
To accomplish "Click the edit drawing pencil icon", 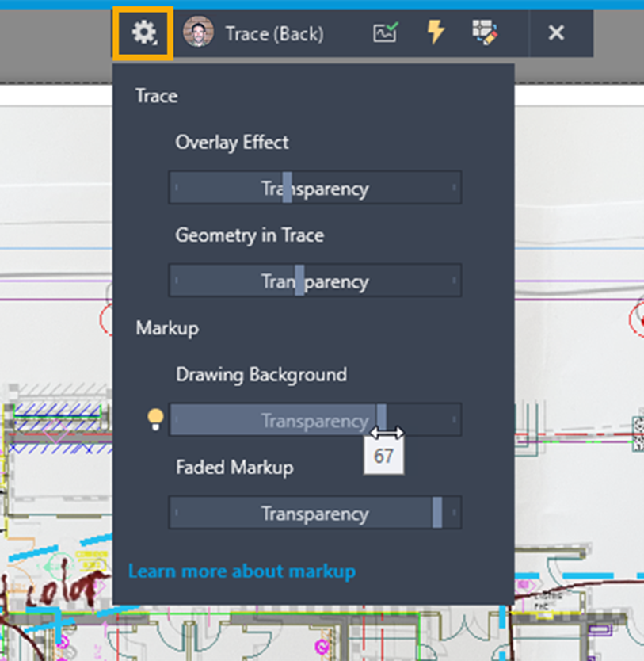I will [x=484, y=32].
